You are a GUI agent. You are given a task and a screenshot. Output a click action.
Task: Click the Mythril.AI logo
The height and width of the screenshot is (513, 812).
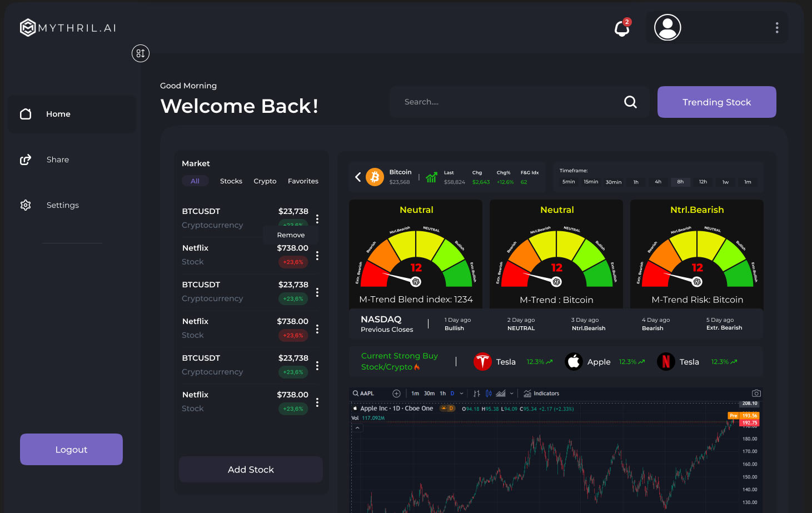(67, 27)
